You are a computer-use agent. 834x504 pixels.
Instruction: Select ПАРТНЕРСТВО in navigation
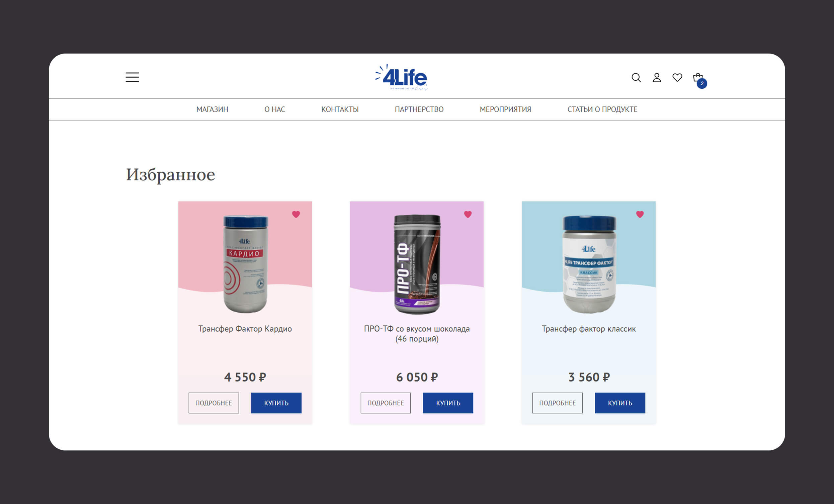click(419, 109)
